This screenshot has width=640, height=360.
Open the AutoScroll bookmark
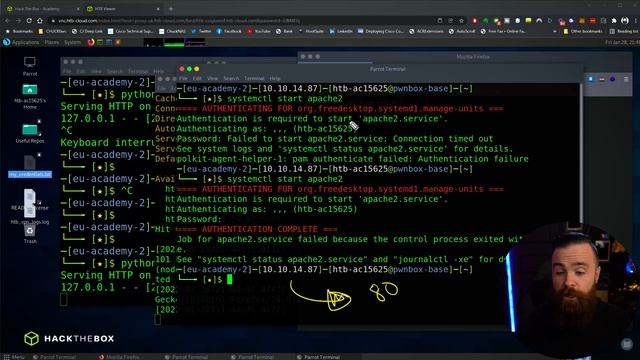point(462,31)
